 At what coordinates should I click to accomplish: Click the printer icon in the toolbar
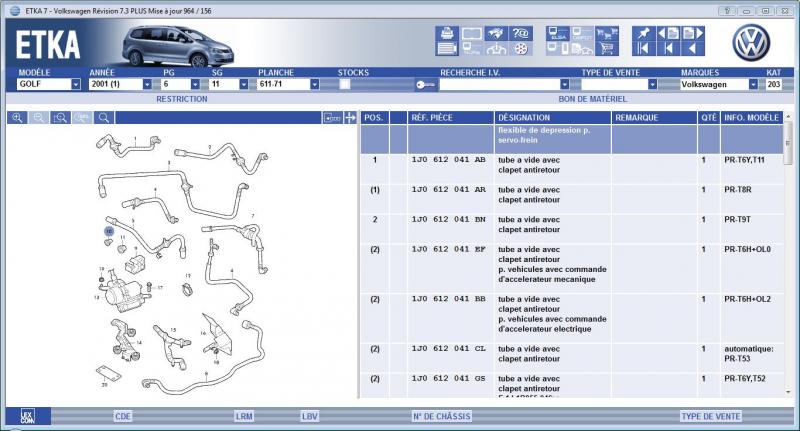(x=446, y=33)
